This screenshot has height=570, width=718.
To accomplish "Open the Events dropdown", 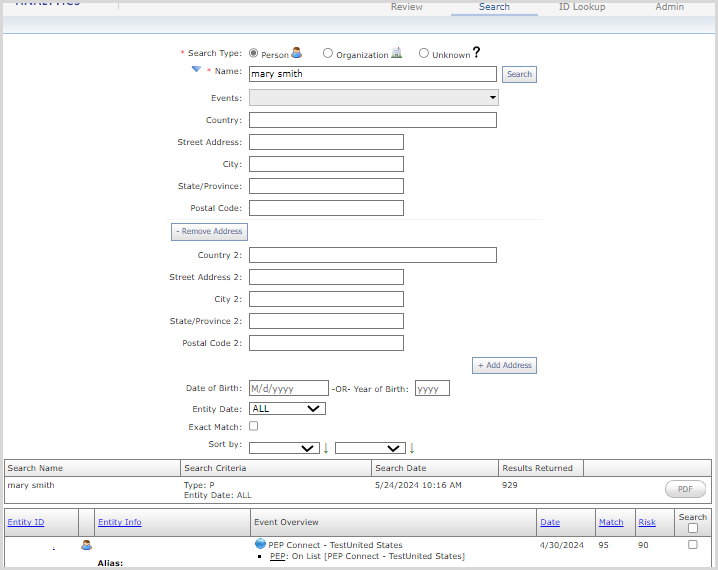I will pyautogui.click(x=374, y=98).
